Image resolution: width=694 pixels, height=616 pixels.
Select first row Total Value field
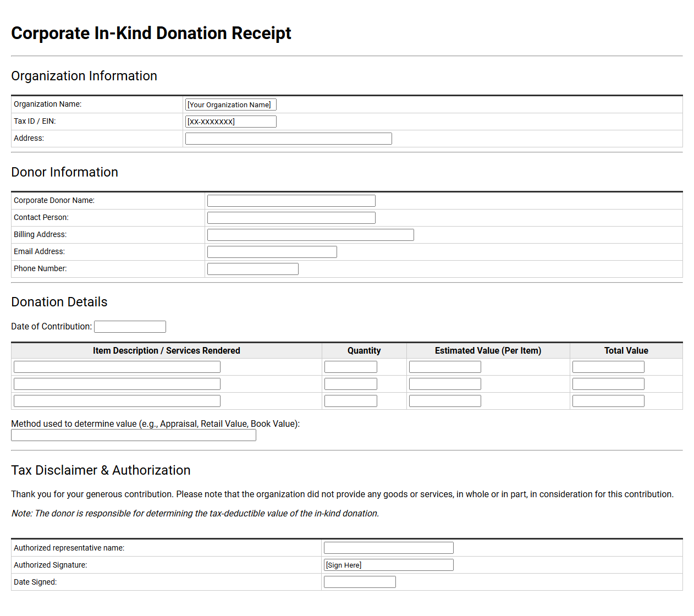(608, 367)
